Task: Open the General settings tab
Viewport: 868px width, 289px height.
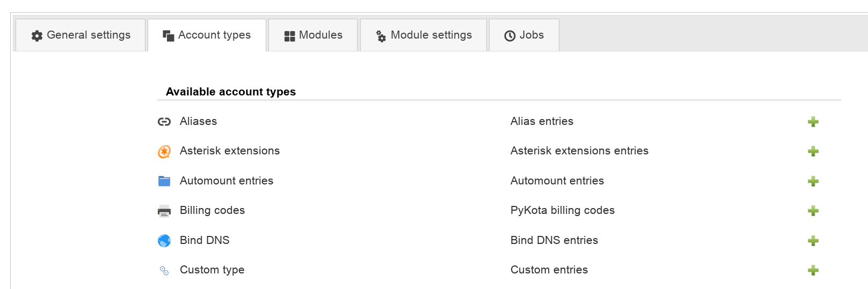Action: coord(81,35)
